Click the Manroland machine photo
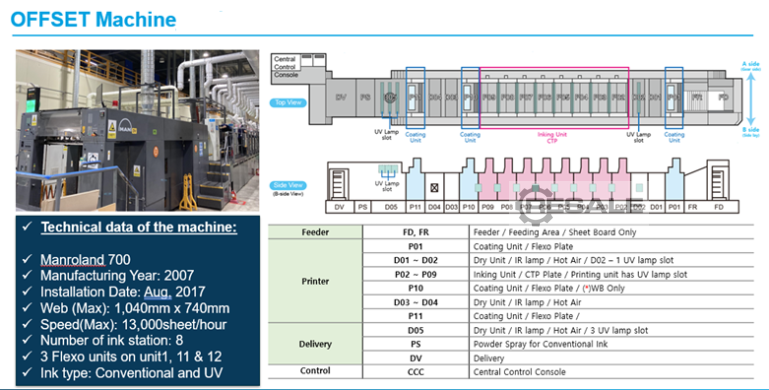The height and width of the screenshot is (390, 769). point(137,130)
